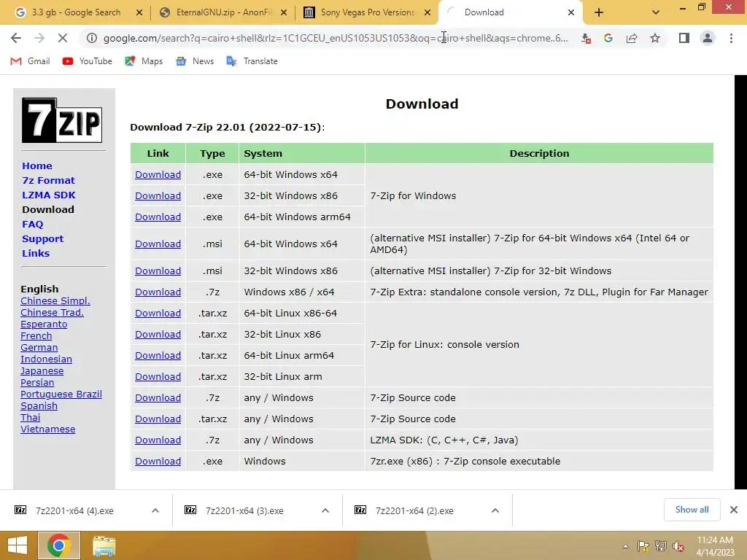Open downloaded 7z2201-x64 (4).exe file
Image resolution: width=747 pixels, height=560 pixels.
pyautogui.click(x=74, y=510)
